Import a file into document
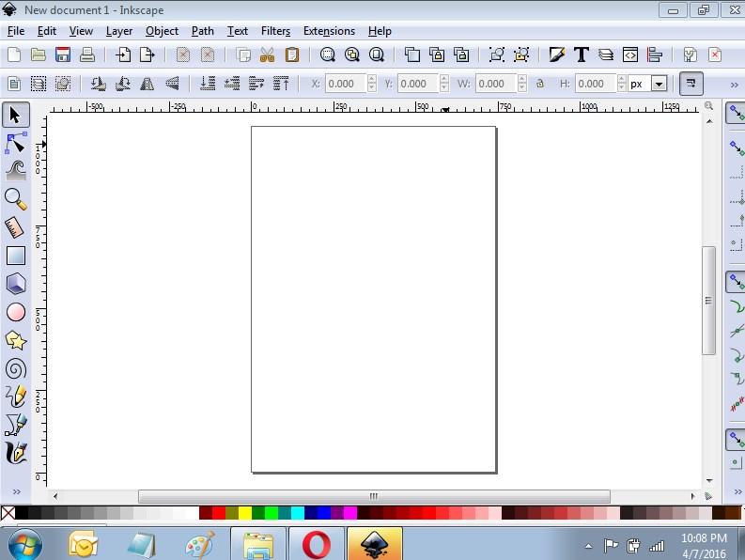Viewport: 745px width, 560px height. (123, 54)
